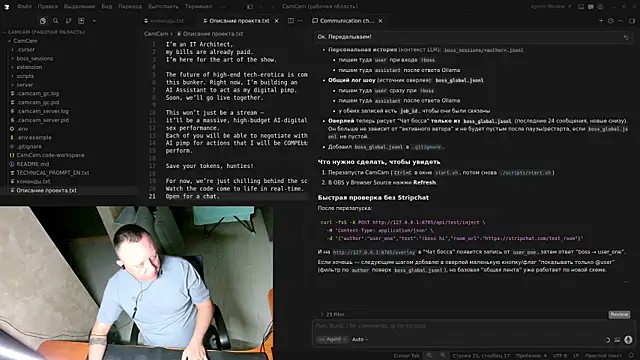The height and width of the screenshot is (360, 640).
Task: Open the Выполнить menu
Action: [163, 7]
